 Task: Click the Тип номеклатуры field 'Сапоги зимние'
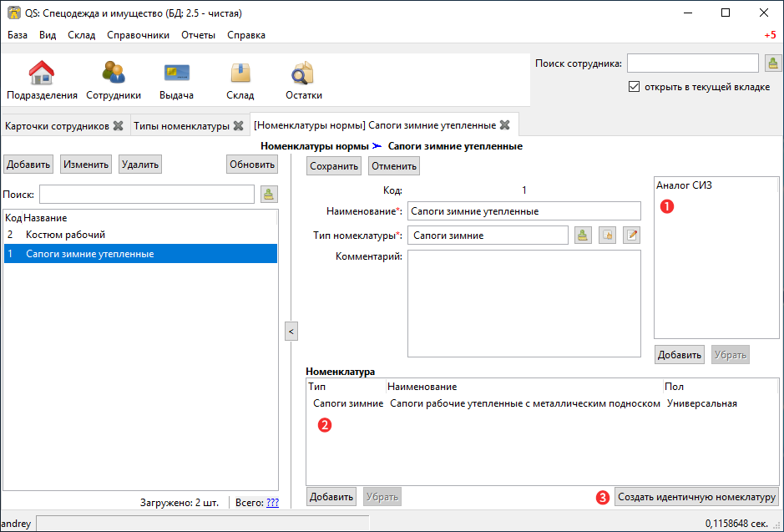coord(488,235)
